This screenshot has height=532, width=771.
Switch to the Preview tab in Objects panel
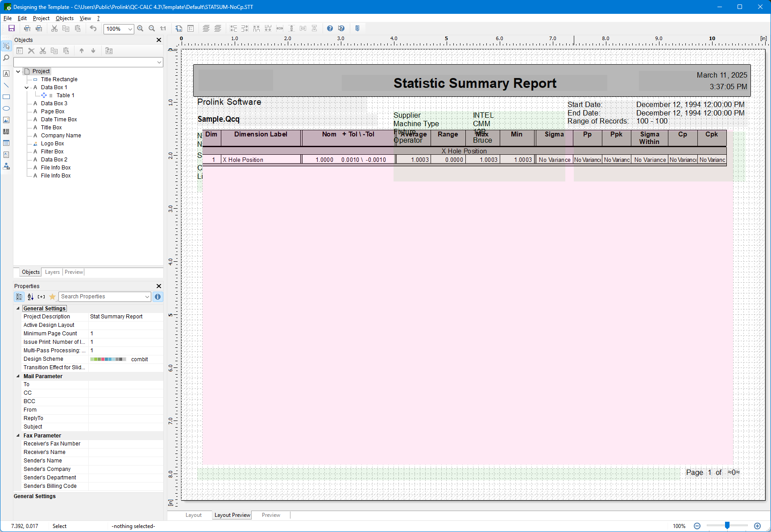[x=74, y=272]
